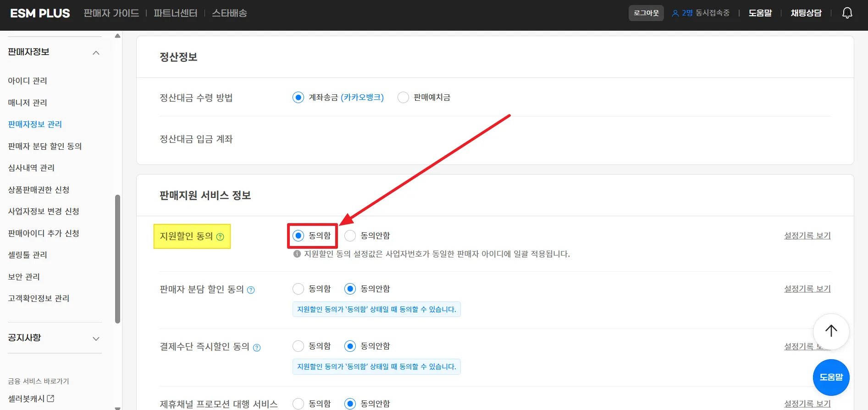Screen dimensions: 868x410
Task: Click the sidebar vertical scrollbar thumb
Action: coord(118,259)
